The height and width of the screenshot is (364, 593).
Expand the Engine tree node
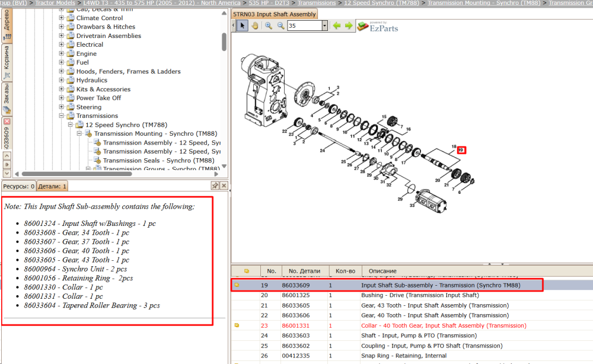61,53
